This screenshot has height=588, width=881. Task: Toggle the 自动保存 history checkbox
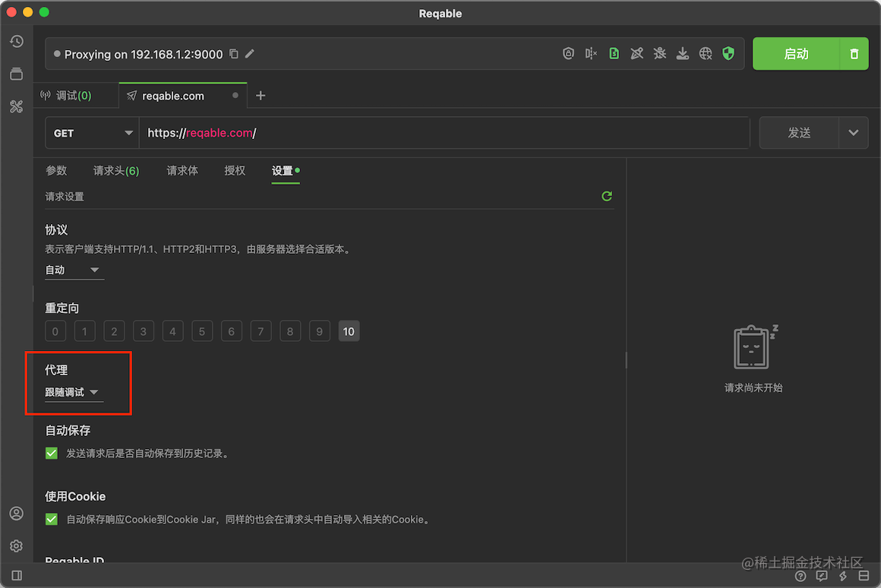point(52,453)
